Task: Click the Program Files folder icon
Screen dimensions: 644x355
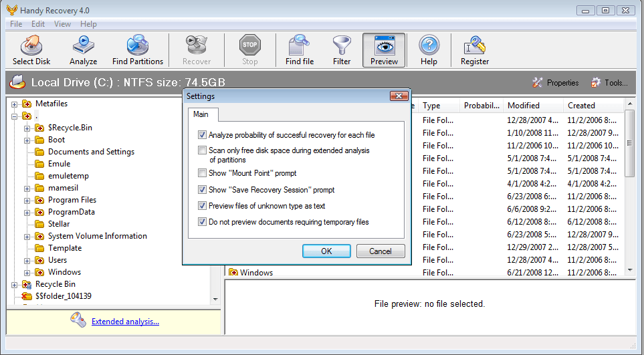Action: tap(39, 200)
